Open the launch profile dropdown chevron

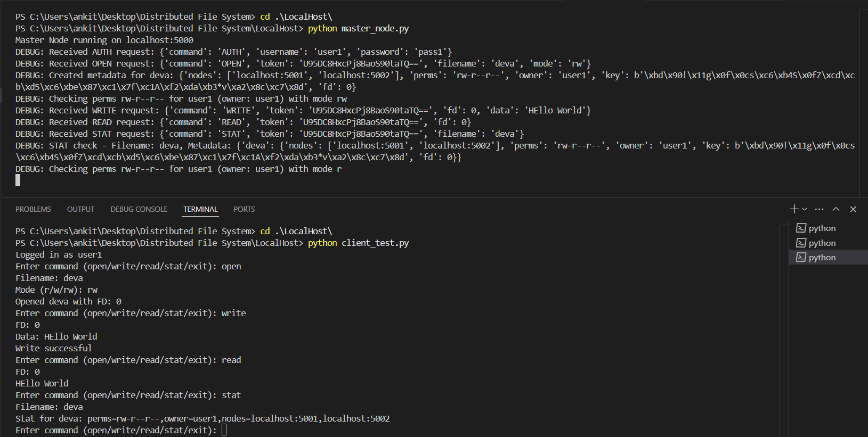click(805, 209)
